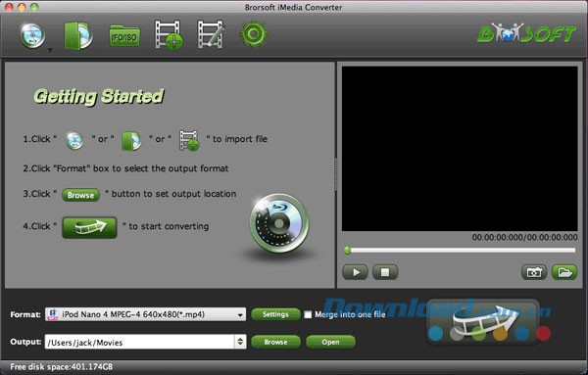Enable Merge into one file checkbox

(x=308, y=314)
